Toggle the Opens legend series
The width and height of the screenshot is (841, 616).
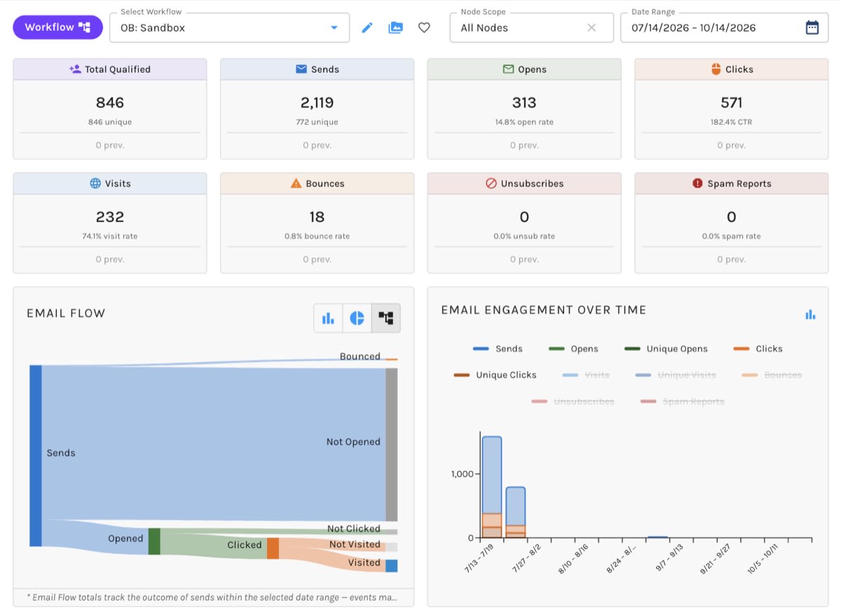click(x=573, y=349)
